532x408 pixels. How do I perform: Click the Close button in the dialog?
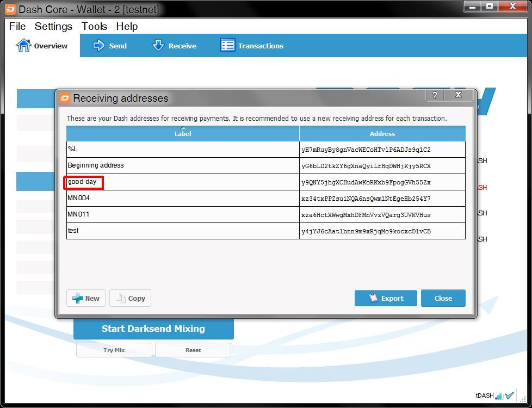coord(443,298)
